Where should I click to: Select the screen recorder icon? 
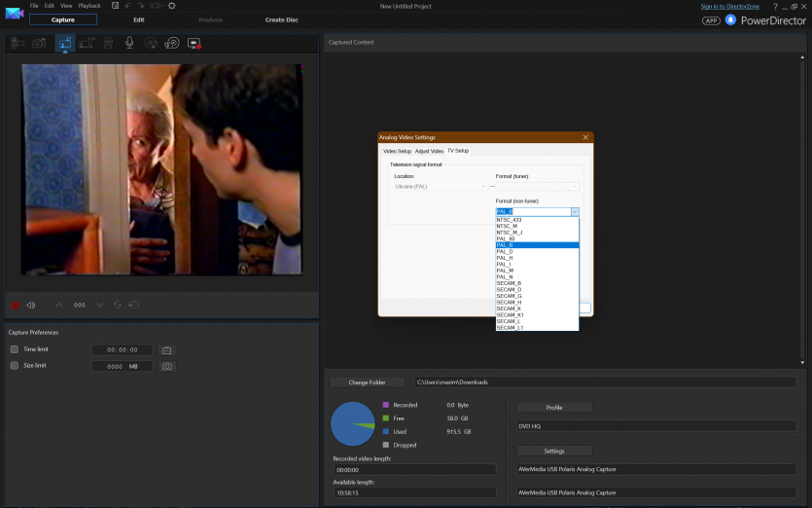pos(194,43)
